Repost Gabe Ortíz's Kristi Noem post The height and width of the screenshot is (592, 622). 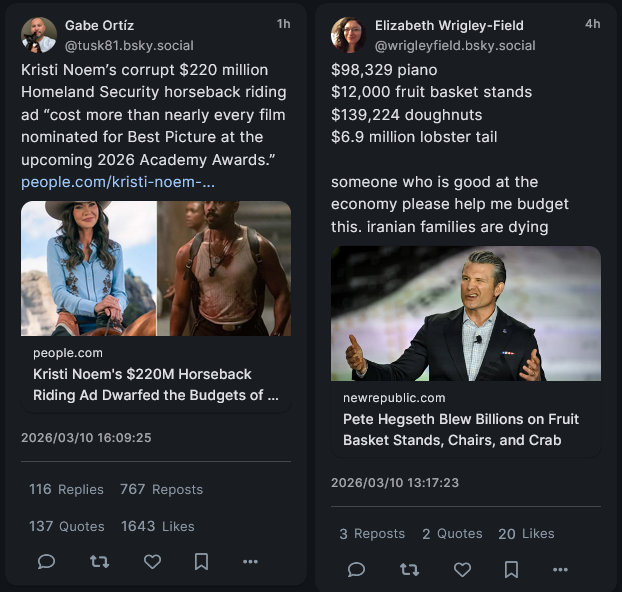point(99,562)
